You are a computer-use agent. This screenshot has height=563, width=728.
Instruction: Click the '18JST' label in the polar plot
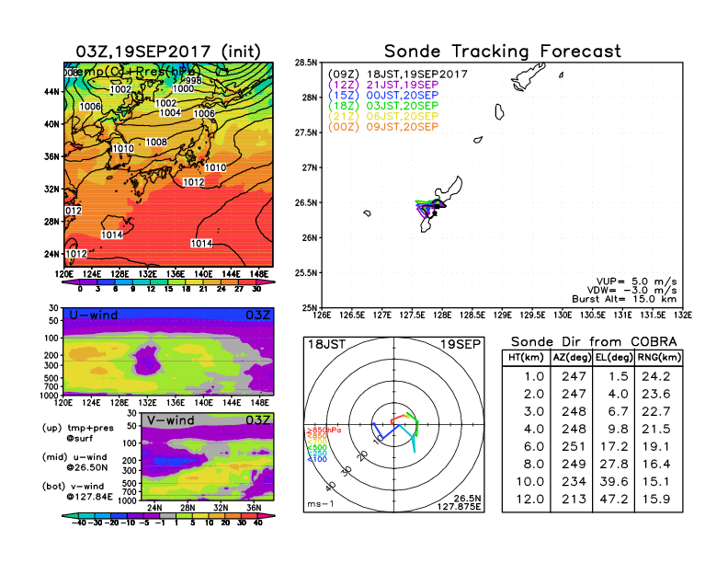[327, 344]
